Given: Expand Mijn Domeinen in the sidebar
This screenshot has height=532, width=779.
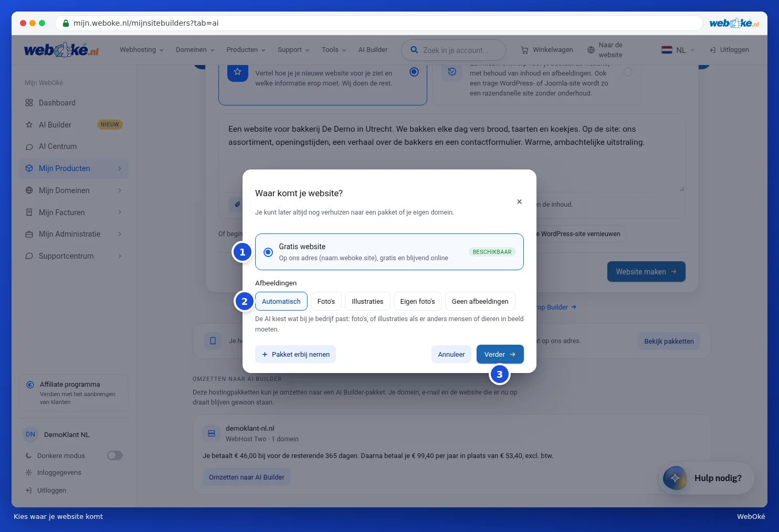Looking at the screenshot, I should point(74,190).
